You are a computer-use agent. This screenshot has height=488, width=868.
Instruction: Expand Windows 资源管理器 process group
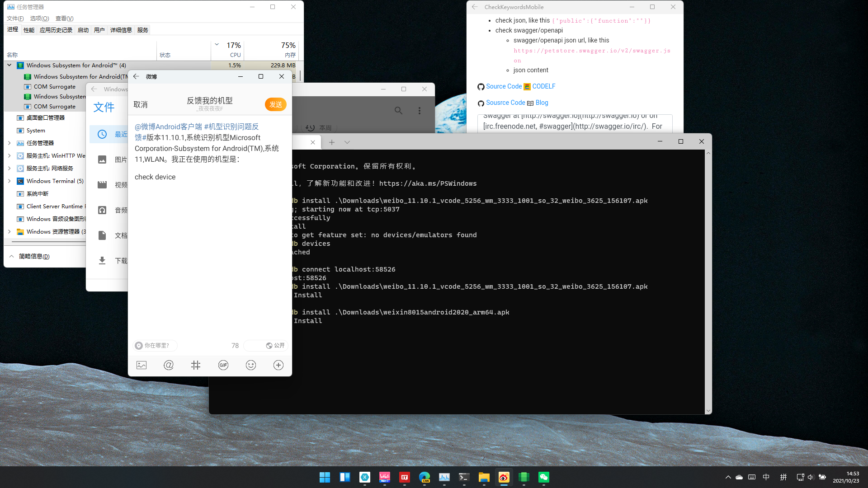9,231
